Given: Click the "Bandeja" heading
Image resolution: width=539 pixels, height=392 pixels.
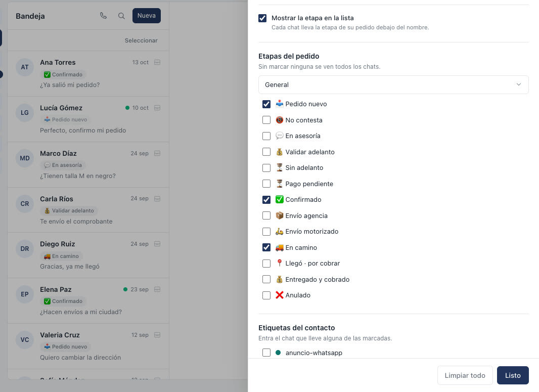Looking at the screenshot, I should [30, 16].
